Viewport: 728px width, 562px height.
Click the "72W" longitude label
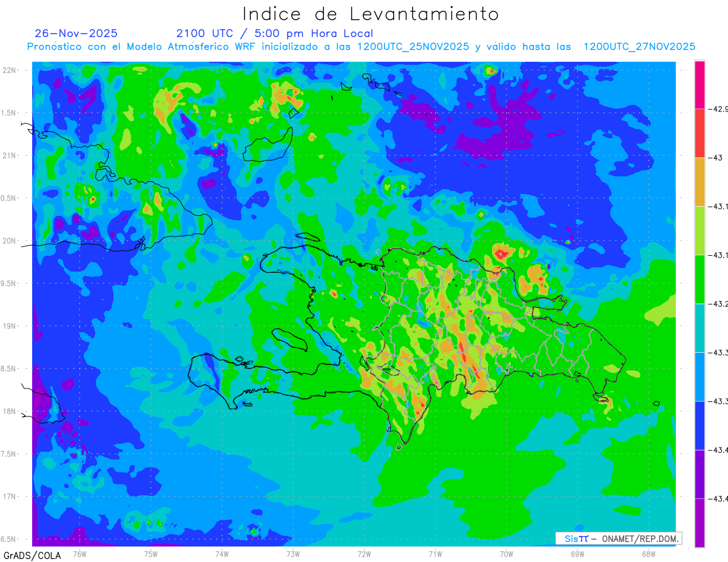point(364,554)
